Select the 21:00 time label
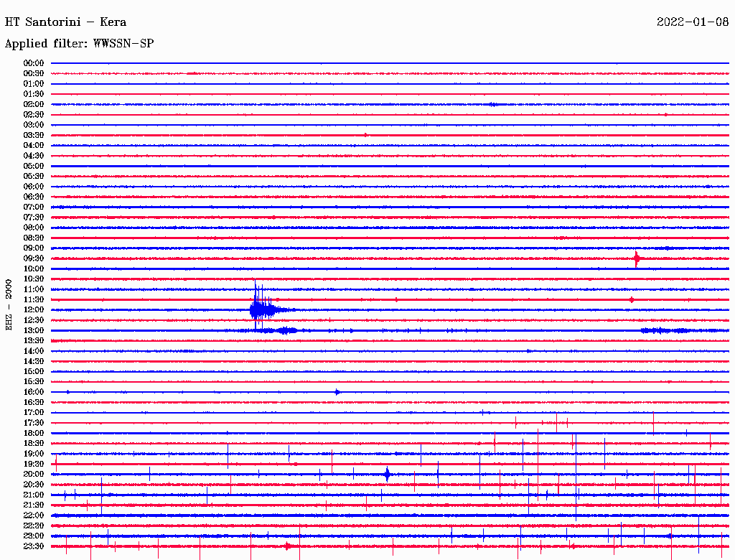Viewport: 735px width, 560px height. point(34,495)
